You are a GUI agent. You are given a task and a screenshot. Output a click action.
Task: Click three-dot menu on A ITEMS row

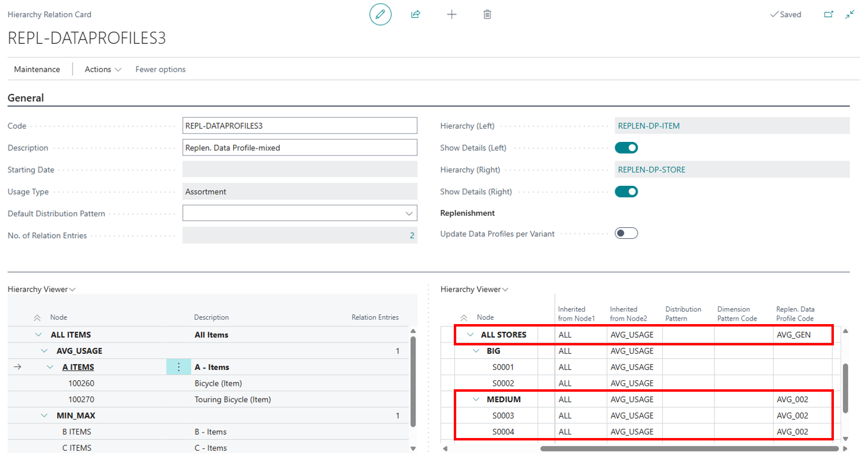[178, 367]
